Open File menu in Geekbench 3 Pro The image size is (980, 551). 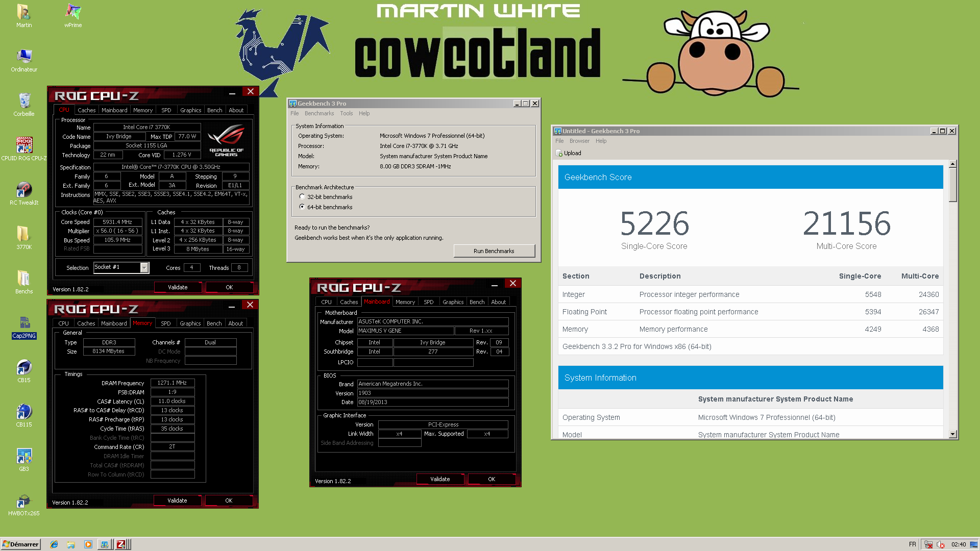pos(295,113)
